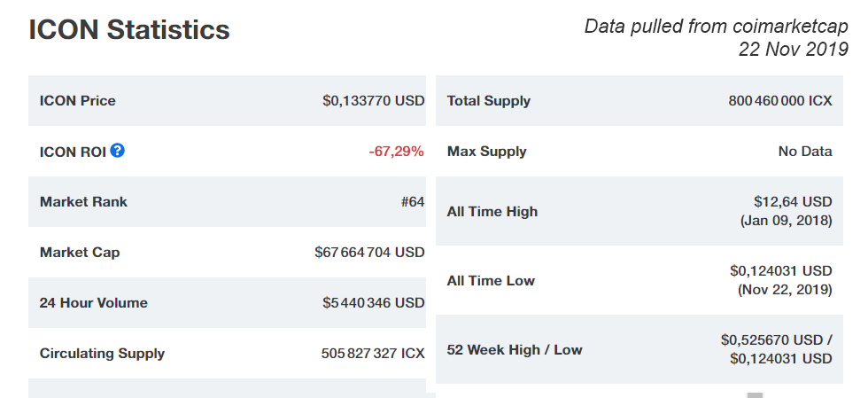Click the Data pulled from coimarketcap text
This screenshot has width=868, height=398.
717,26
